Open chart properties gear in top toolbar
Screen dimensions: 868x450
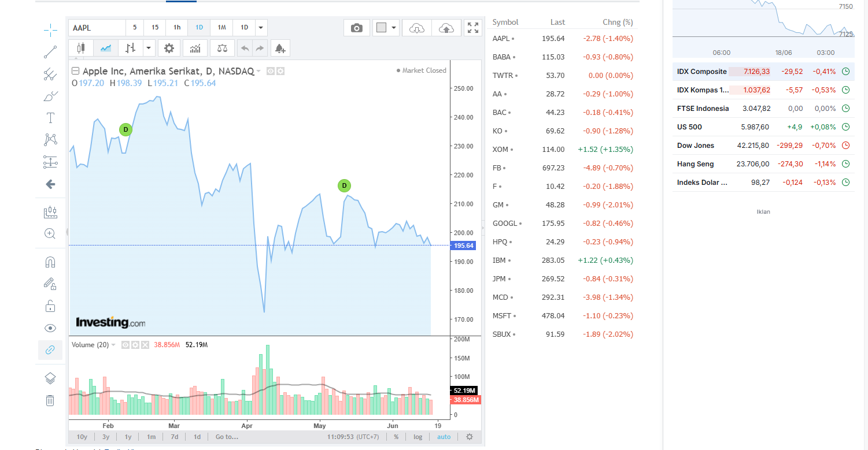coord(169,48)
